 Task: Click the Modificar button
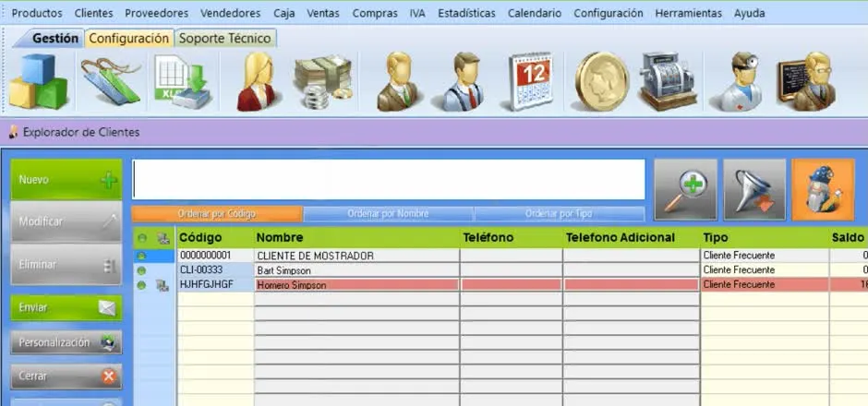coord(66,221)
